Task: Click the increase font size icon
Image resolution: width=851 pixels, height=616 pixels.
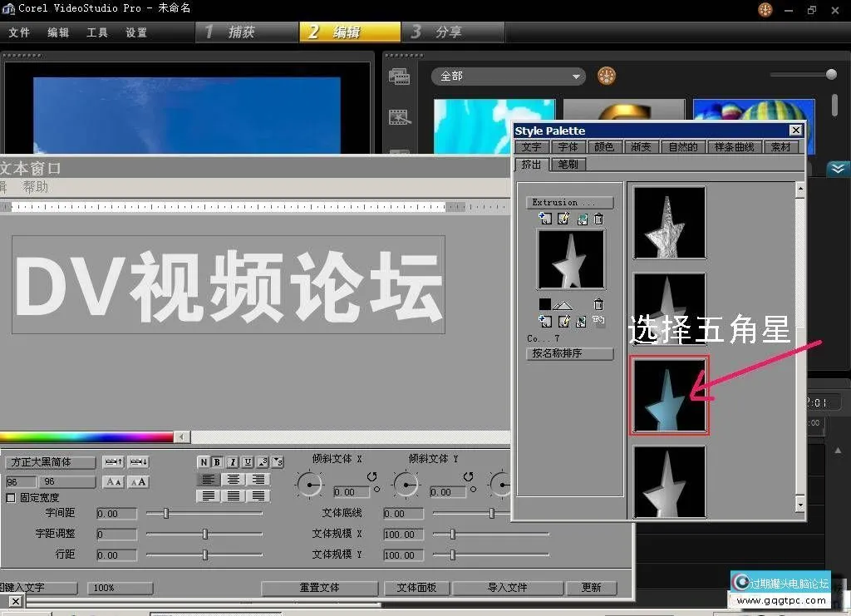Action: (138, 482)
